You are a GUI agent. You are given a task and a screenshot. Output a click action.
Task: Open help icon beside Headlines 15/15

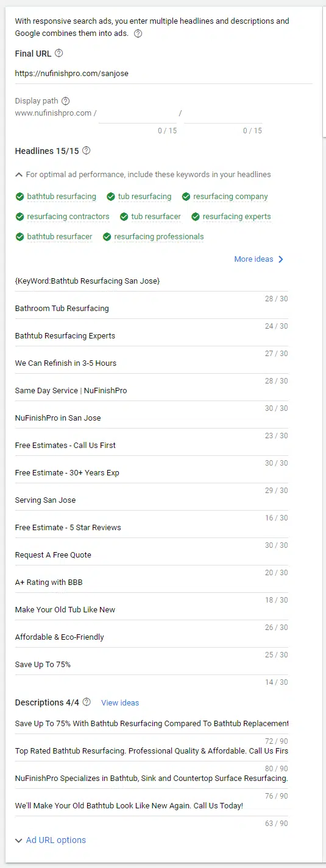click(x=86, y=150)
